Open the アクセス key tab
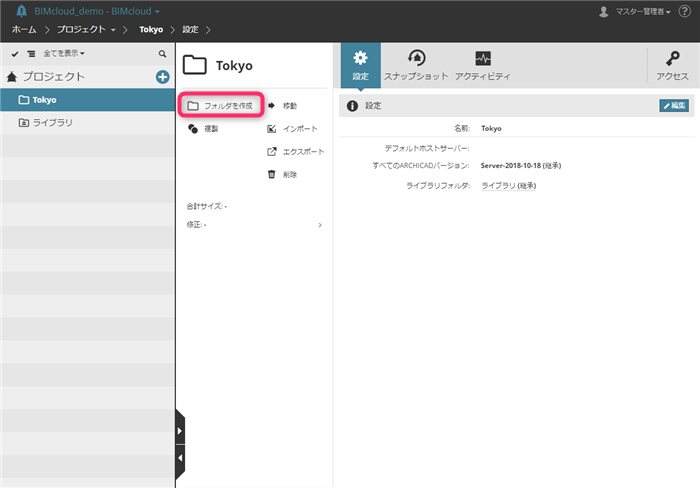 pyautogui.click(x=672, y=65)
